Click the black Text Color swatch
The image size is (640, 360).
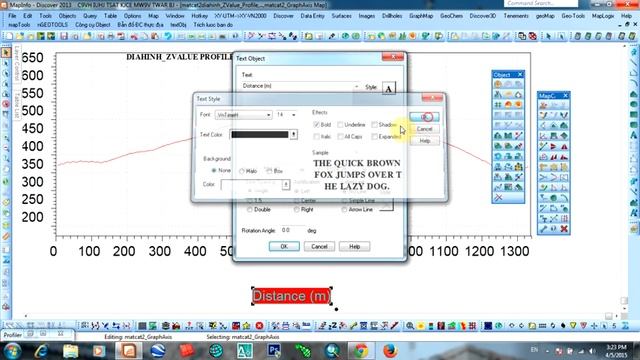[x=260, y=134]
